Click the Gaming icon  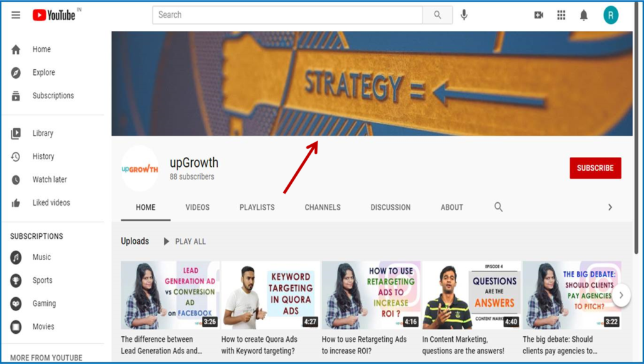click(x=16, y=304)
